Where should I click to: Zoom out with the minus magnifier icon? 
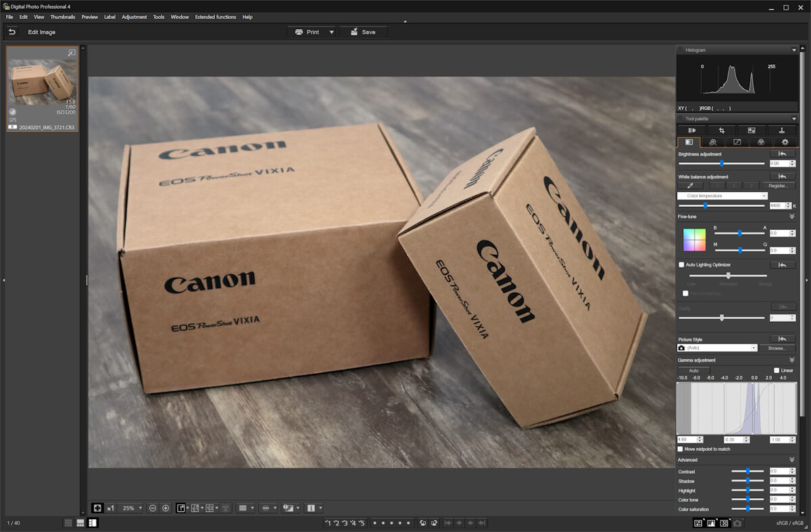[x=153, y=508]
